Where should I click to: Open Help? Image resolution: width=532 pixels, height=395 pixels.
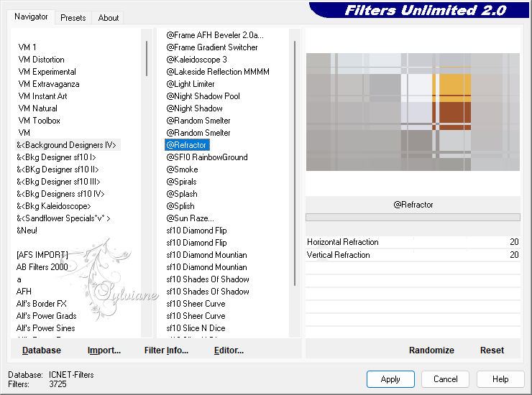500,379
